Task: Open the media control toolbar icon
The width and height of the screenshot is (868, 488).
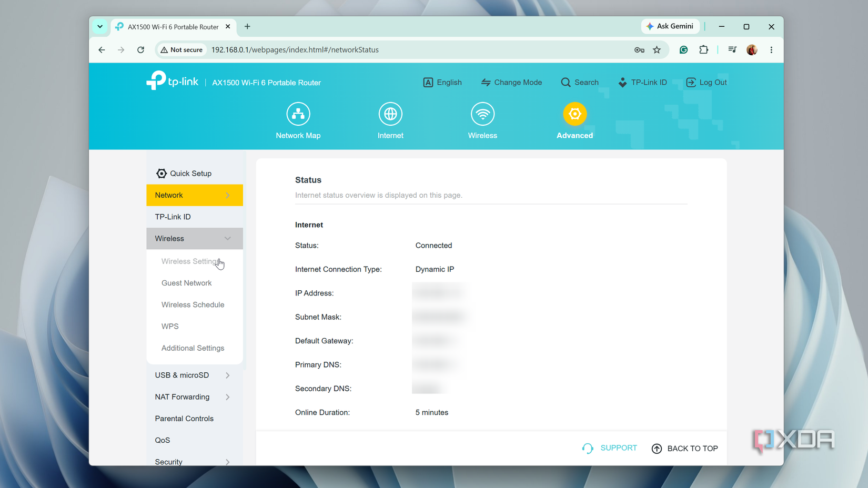Action: (732, 50)
